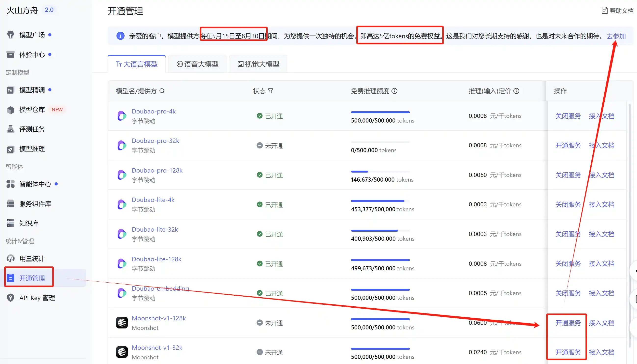The image size is (637, 364).
Task: Click the info icon beside 推理(输入)定价
Action: click(516, 91)
